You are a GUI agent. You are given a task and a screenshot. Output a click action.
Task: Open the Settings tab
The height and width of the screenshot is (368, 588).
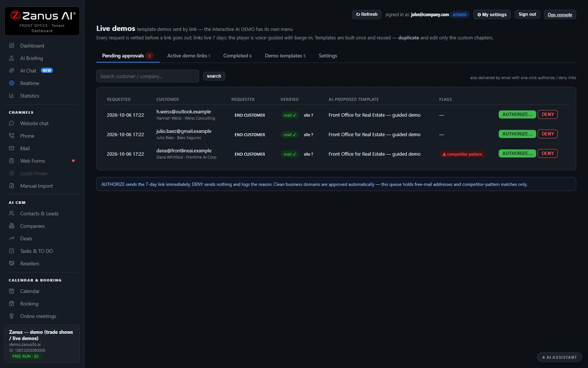[x=328, y=56]
